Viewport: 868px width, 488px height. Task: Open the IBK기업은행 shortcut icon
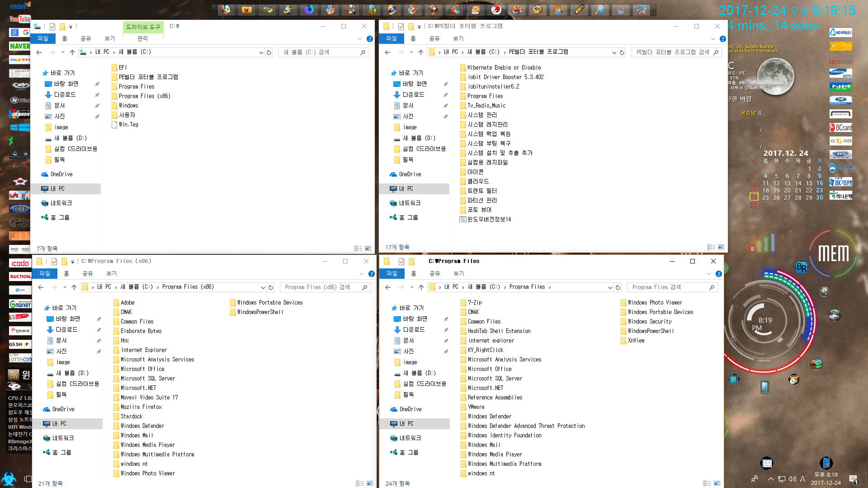[841, 182]
